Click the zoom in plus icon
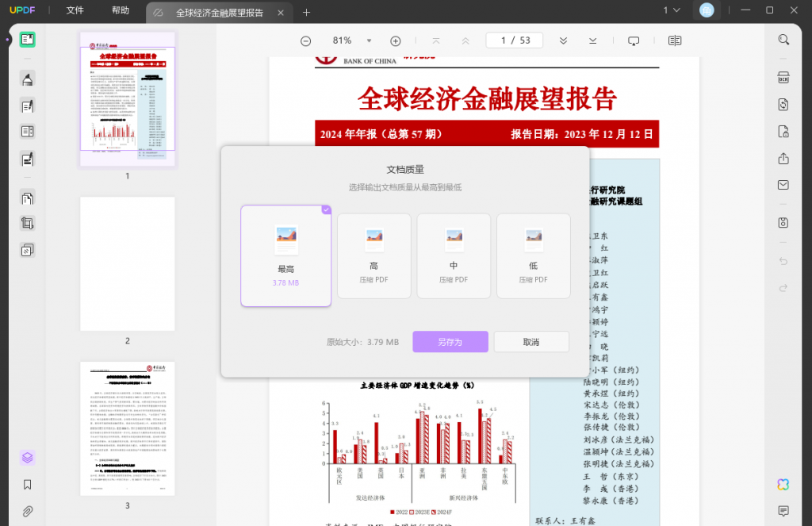Screen dimensions: 812x526 394,40
